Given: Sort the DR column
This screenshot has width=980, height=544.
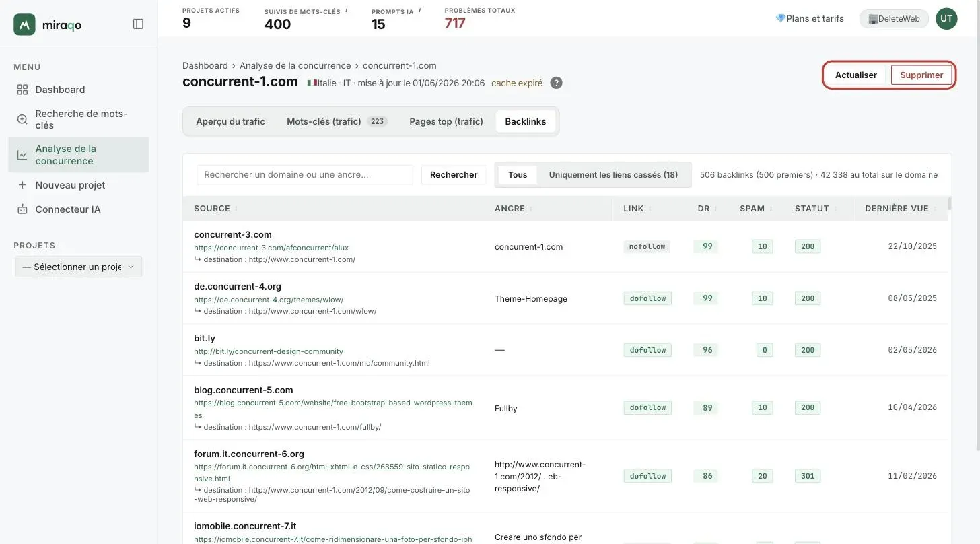Looking at the screenshot, I should 709,209.
